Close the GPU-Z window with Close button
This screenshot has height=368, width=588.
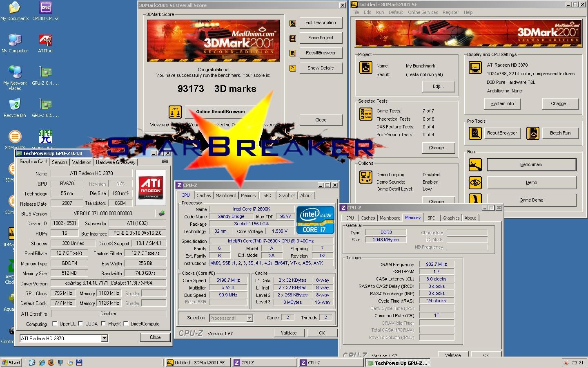coord(155,337)
